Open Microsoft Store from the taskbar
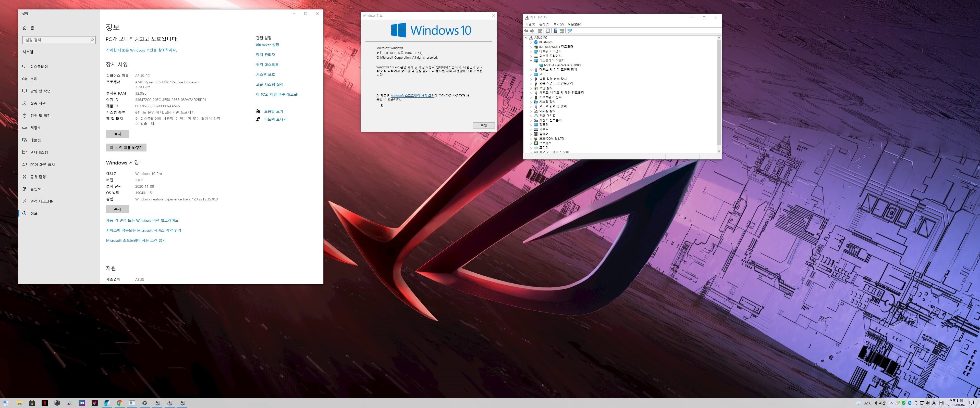This screenshot has width=980, height=408. click(32, 403)
